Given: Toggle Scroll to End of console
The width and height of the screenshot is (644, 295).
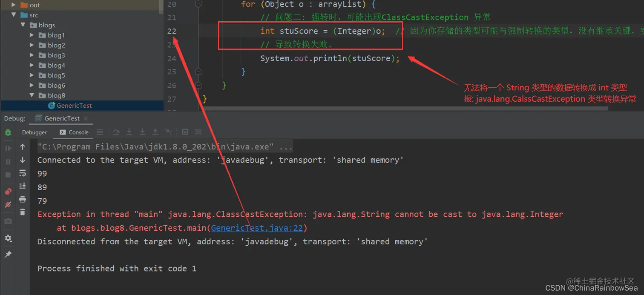Looking at the screenshot, I should [23, 186].
